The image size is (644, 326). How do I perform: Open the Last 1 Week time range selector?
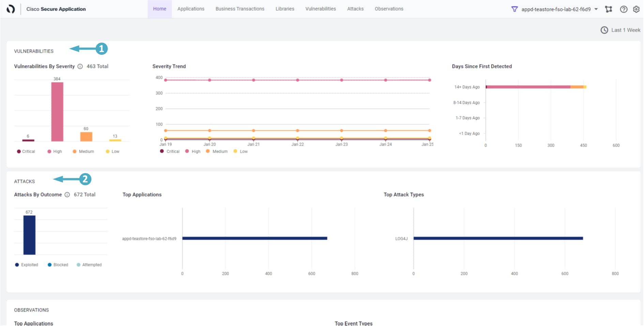pos(626,30)
